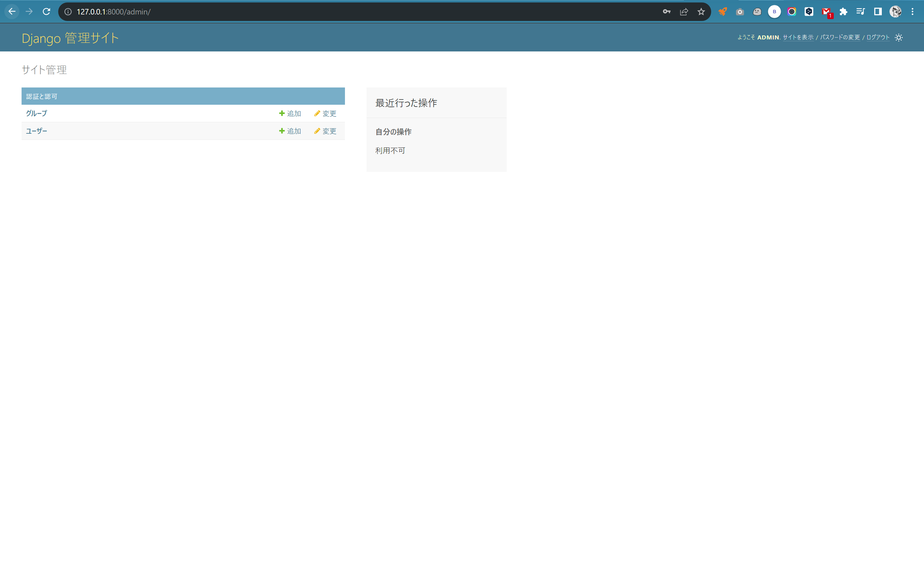Image resolution: width=924 pixels, height=572 pixels.
Task: Add a new user with the plus icon
Action: [x=282, y=131]
